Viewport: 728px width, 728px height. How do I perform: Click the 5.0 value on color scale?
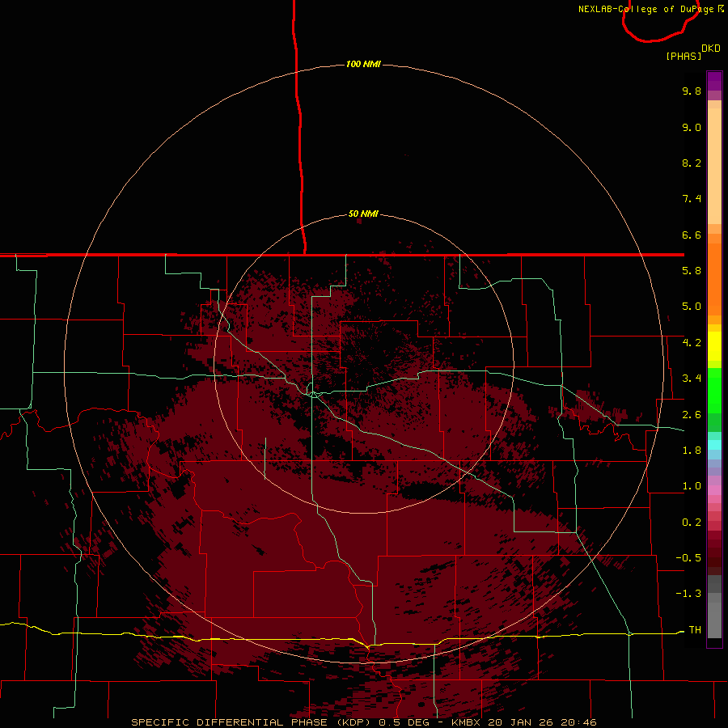pos(692,307)
